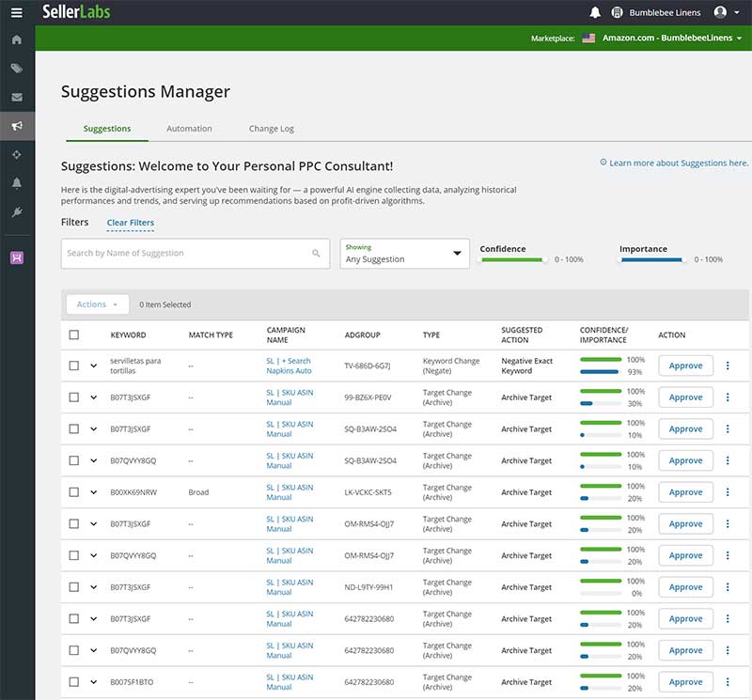752x700 pixels.
Task: Open kebab menu for TV-686D-6G7J adgroup row
Action: coord(728,366)
